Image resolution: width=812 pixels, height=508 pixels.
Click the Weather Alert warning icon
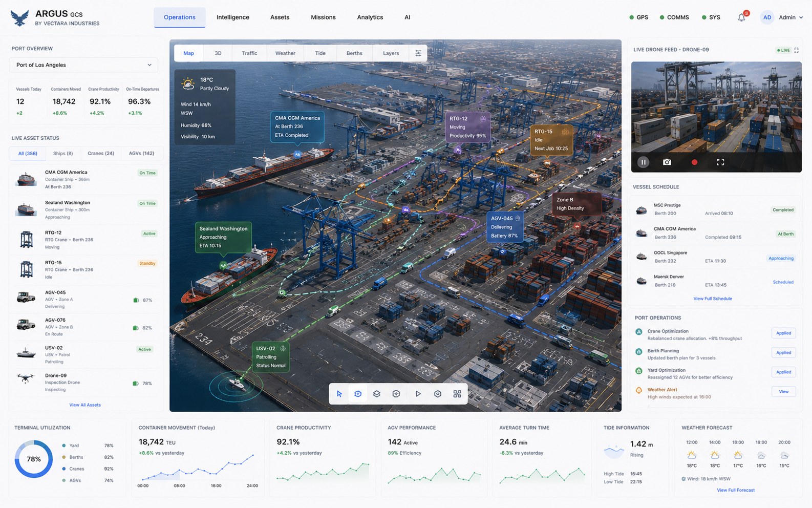click(x=638, y=390)
